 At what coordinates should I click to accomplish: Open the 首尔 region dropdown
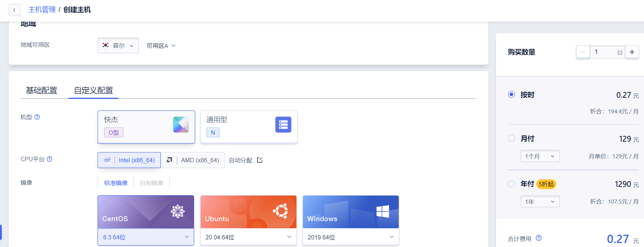coord(118,46)
